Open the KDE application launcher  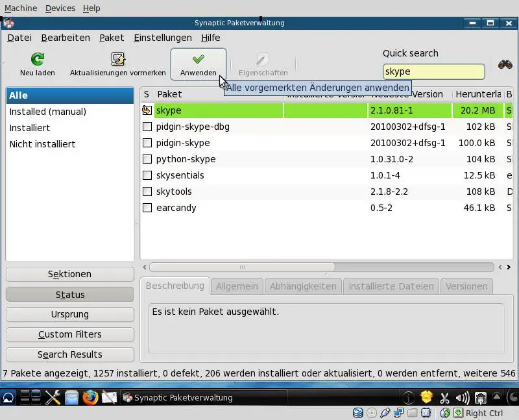[8, 397]
